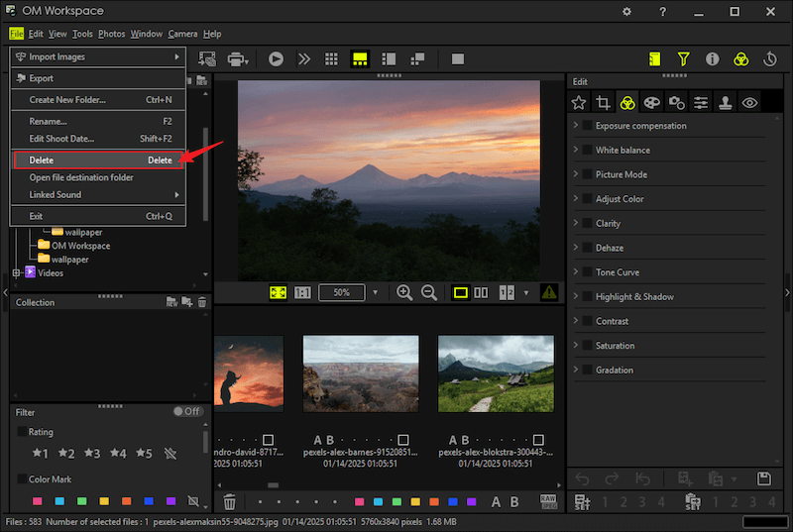Set zoom to 1:1 actual size
Image resolution: width=793 pixels, height=532 pixels.
tap(302, 292)
